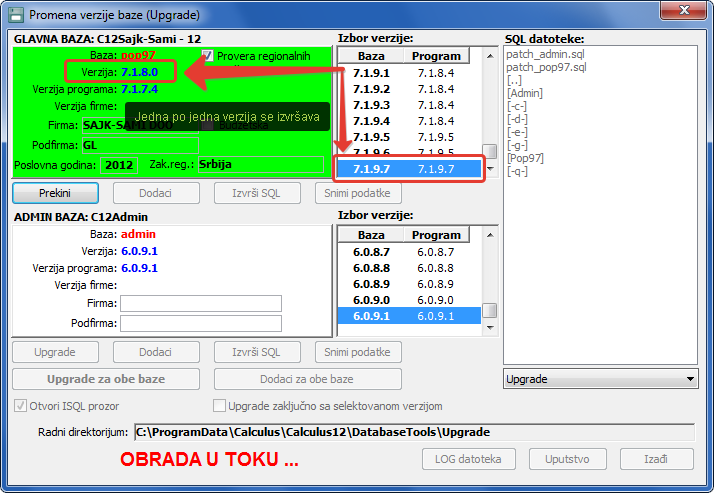Open the Upgrade dropdown under SQL datoteke
The image size is (714, 493).
[600, 380]
